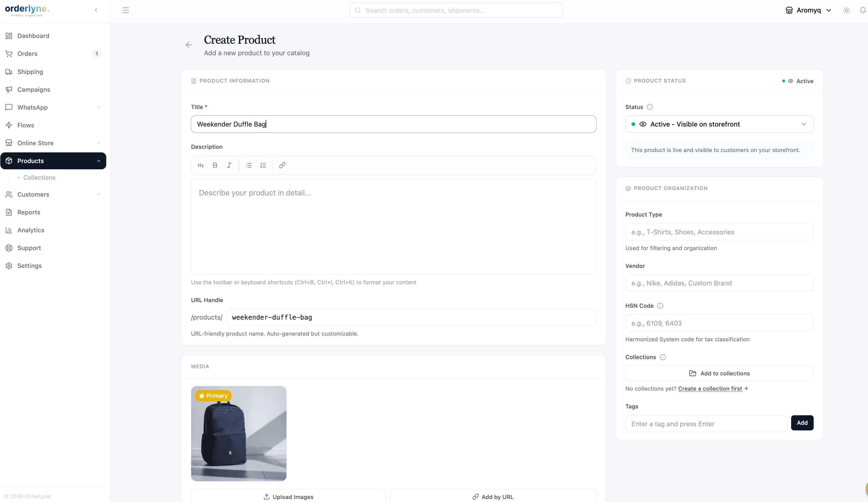This screenshot has height=502, width=868.
Task: Toggle the hamburger menu icon
Action: click(x=126, y=10)
